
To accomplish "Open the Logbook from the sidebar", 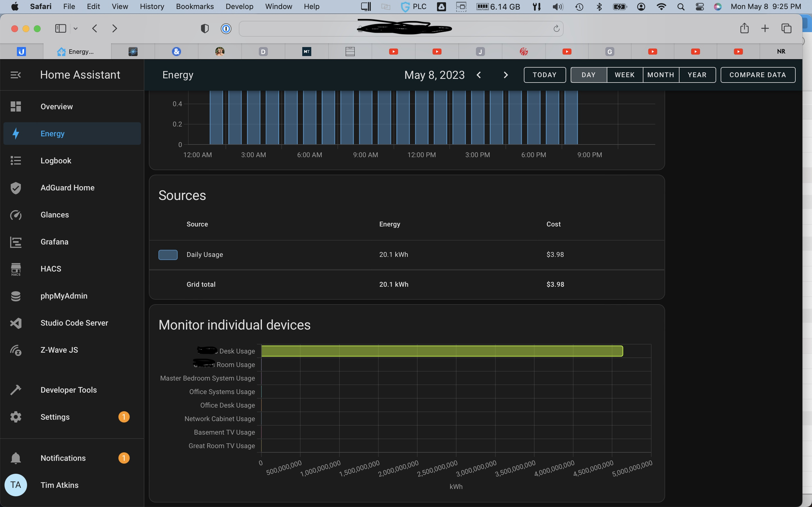I will pyautogui.click(x=56, y=160).
